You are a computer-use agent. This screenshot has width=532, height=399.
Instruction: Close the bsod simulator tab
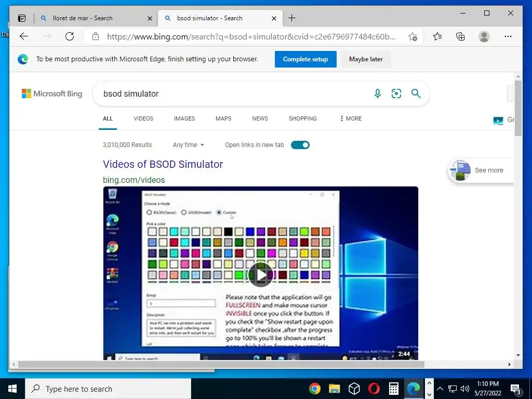pyautogui.click(x=274, y=18)
